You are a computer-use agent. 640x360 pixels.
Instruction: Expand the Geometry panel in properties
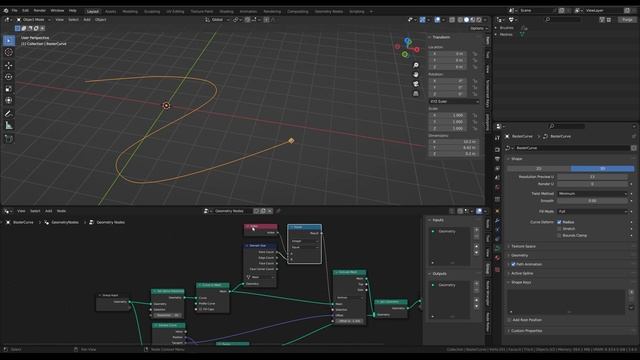[x=519, y=256]
